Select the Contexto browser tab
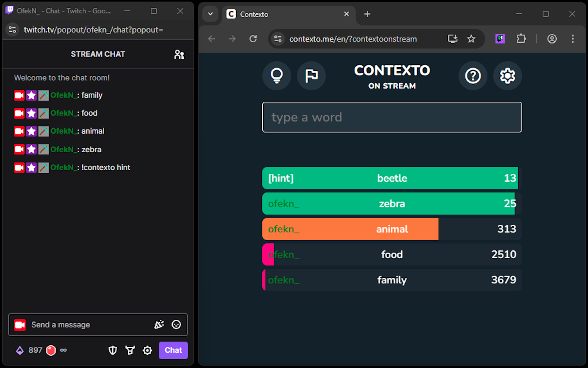 tap(288, 14)
